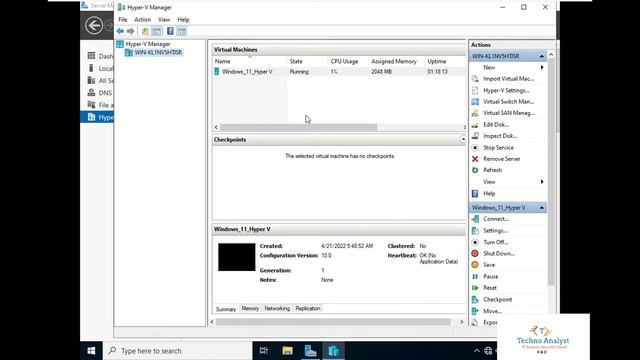Switch to the Networking tab
640x360 pixels.
[277, 309]
